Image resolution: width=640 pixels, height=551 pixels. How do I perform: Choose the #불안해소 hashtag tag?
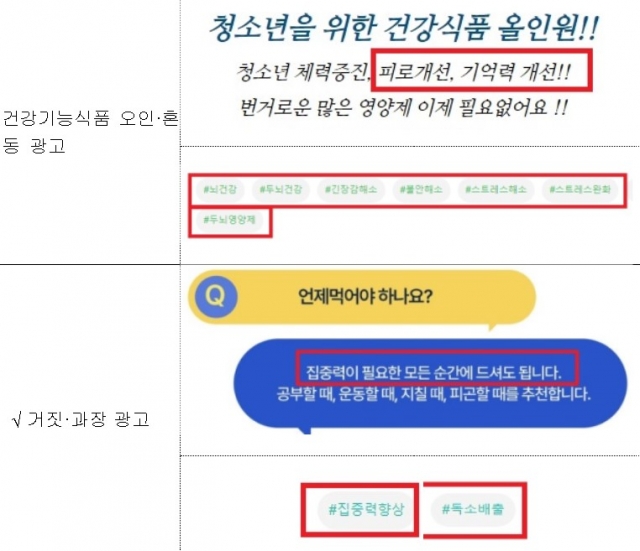coord(421,190)
